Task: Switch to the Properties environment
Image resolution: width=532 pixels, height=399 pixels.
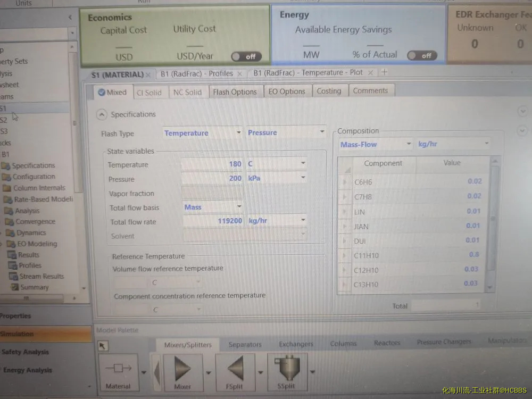Action: [16, 315]
